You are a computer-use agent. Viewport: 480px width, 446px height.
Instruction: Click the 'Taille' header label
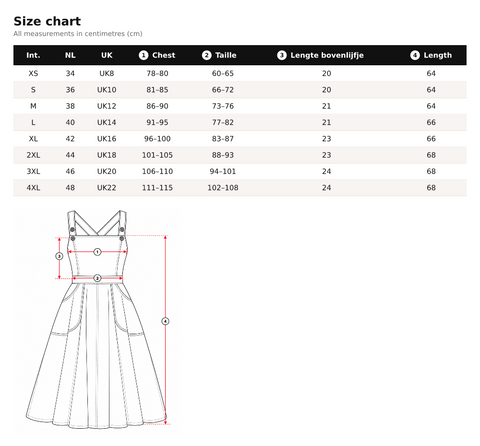pos(226,55)
